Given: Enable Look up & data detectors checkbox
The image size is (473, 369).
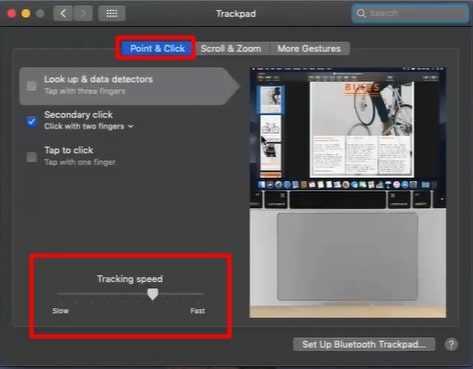Looking at the screenshot, I should pos(32,86).
